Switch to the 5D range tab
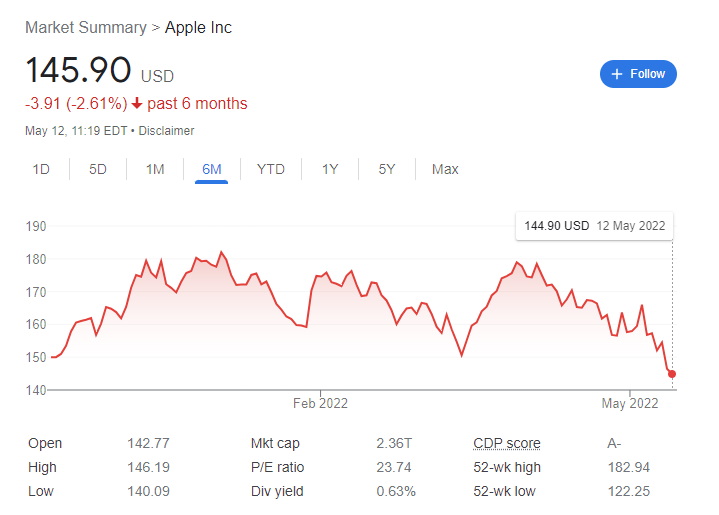 [x=98, y=169]
